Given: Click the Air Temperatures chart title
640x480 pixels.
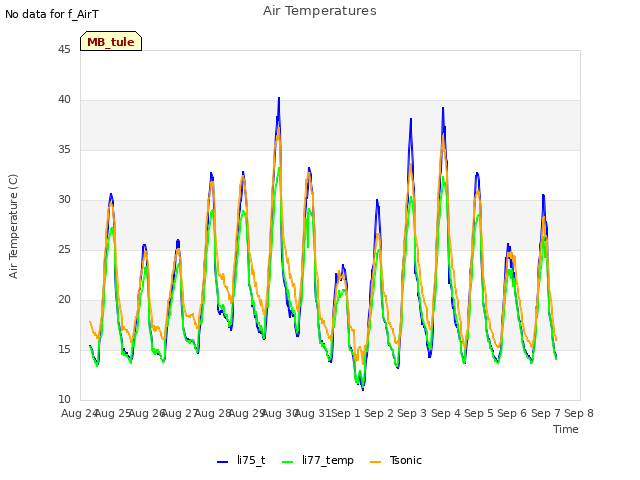Looking at the screenshot, I should tap(320, 11).
